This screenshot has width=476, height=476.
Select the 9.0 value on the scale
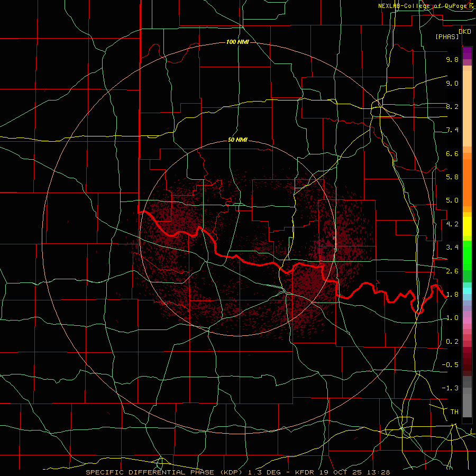(x=452, y=83)
